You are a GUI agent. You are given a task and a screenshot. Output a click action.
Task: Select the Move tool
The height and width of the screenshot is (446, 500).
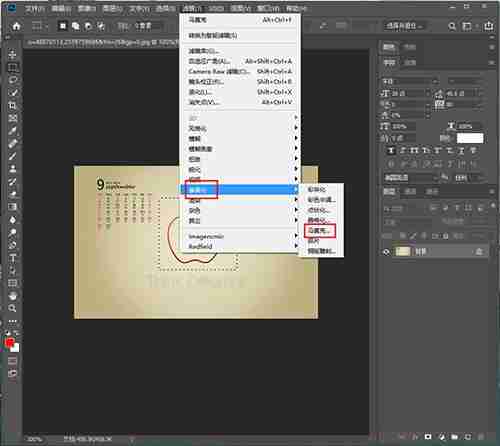click(x=13, y=54)
